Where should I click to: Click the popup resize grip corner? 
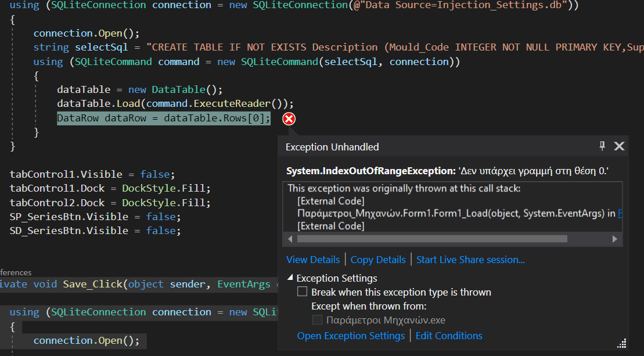tap(622, 344)
